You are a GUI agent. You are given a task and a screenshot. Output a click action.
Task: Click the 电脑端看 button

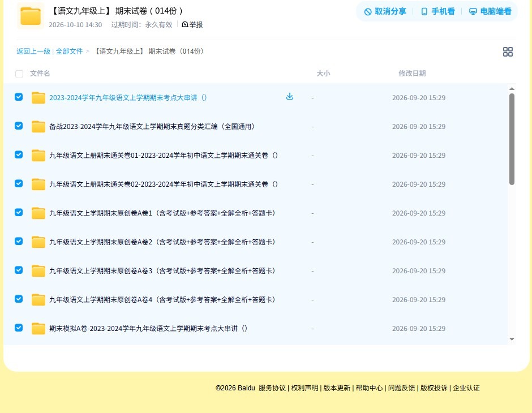point(490,11)
